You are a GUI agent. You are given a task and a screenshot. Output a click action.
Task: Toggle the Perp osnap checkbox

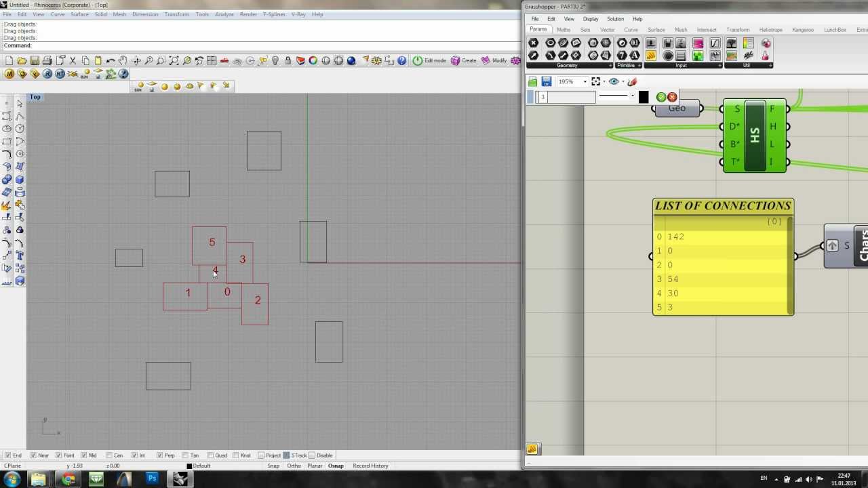tap(160, 455)
